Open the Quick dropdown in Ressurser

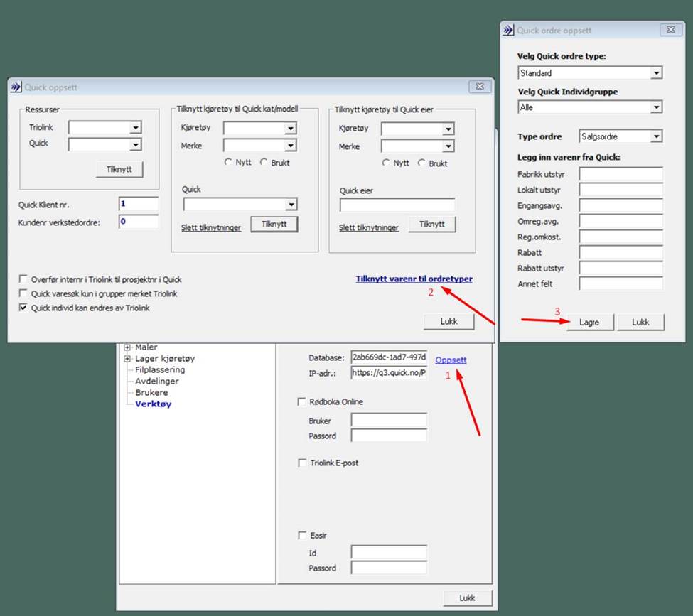point(135,144)
